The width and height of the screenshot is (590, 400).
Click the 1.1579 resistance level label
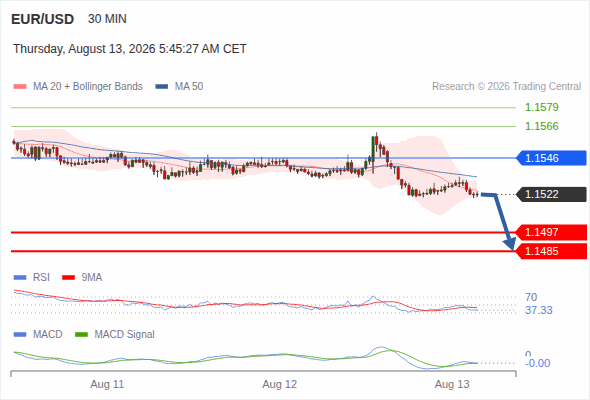541,107
